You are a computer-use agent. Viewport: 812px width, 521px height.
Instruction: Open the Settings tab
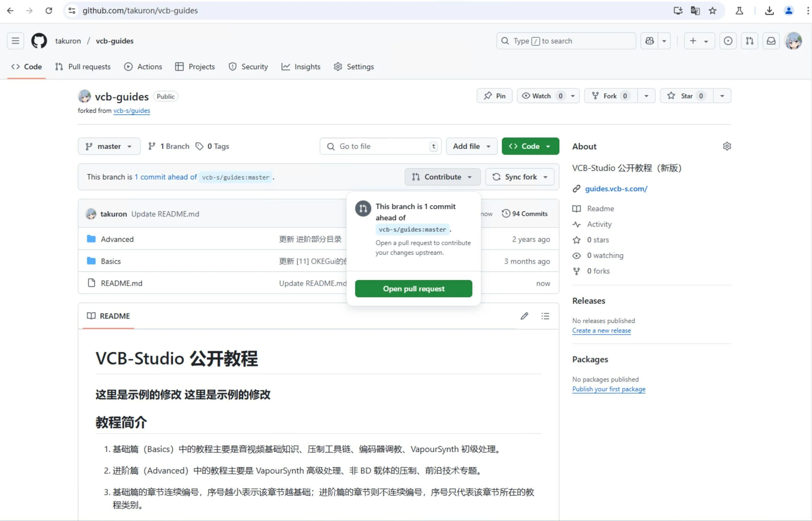[x=354, y=67]
